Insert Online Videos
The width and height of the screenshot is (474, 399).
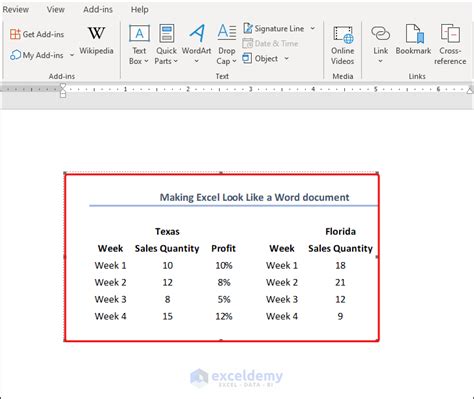tap(342, 45)
